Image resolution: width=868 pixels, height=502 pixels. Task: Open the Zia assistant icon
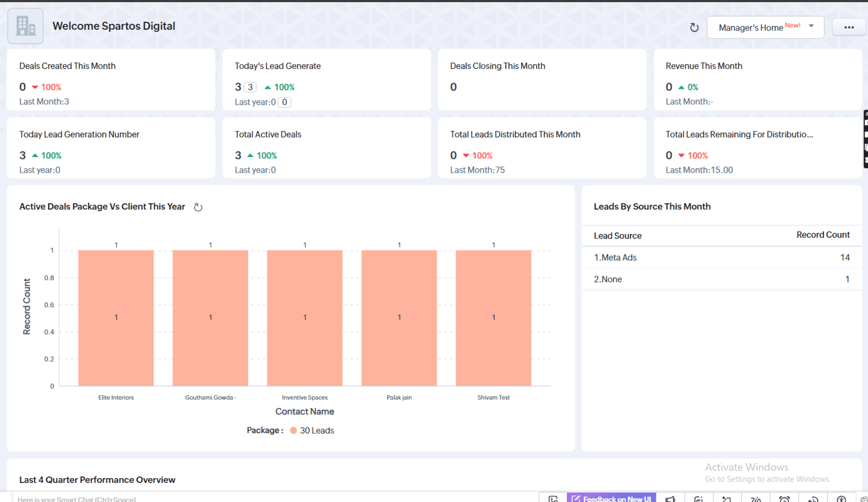[x=756, y=498]
